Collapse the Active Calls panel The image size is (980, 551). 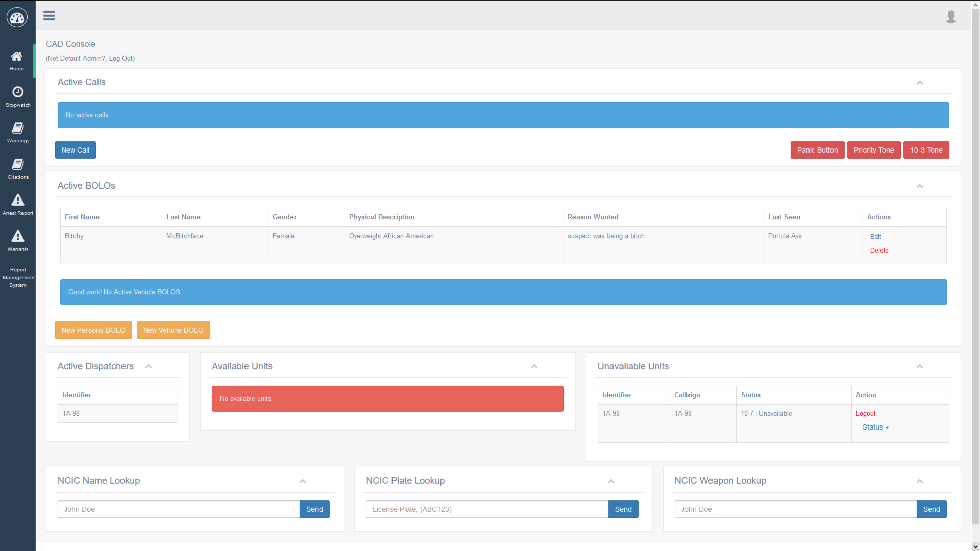tap(920, 82)
